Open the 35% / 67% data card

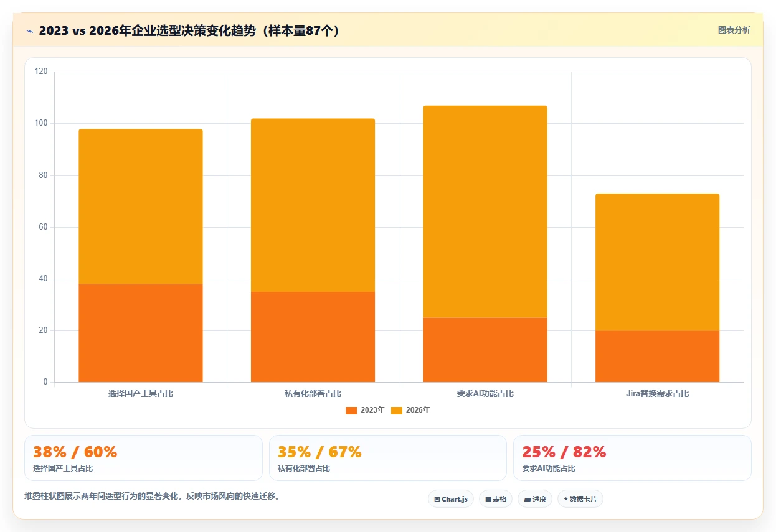click(388, 458)
